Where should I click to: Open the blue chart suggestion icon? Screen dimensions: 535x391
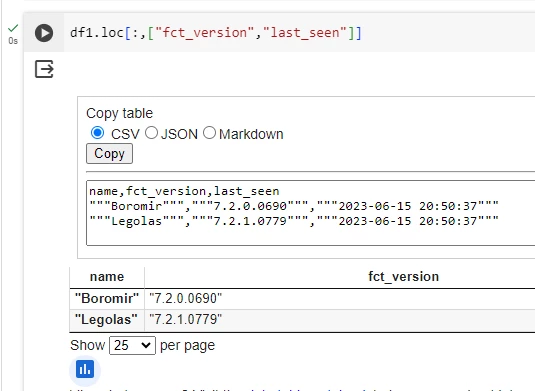[85, 369]
